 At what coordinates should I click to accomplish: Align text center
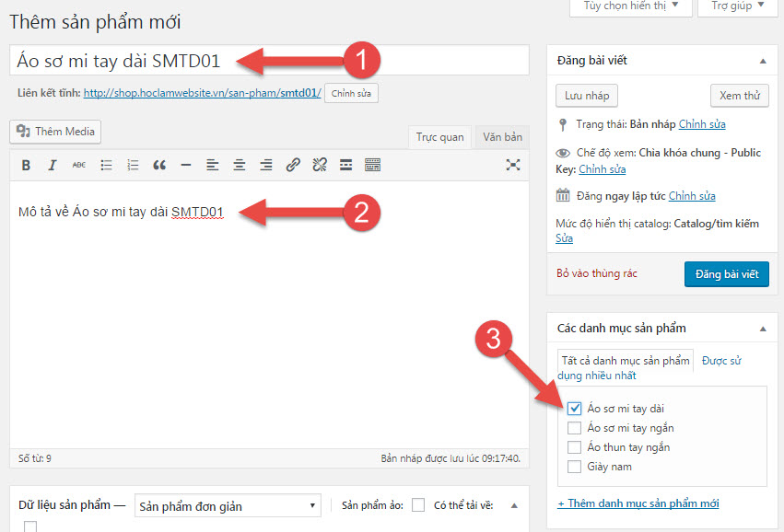(x=240, y=165)
